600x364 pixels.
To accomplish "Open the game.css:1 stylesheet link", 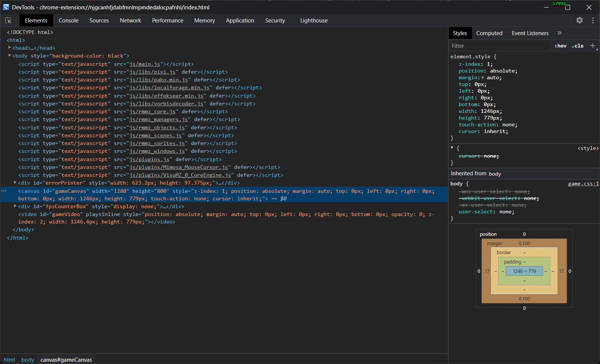I will click(583, 183).
